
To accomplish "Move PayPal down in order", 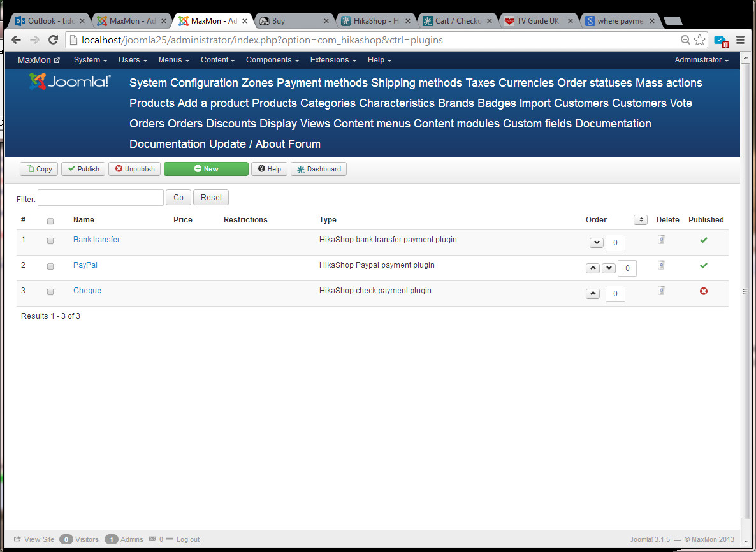I will click(x=609, y=268).
